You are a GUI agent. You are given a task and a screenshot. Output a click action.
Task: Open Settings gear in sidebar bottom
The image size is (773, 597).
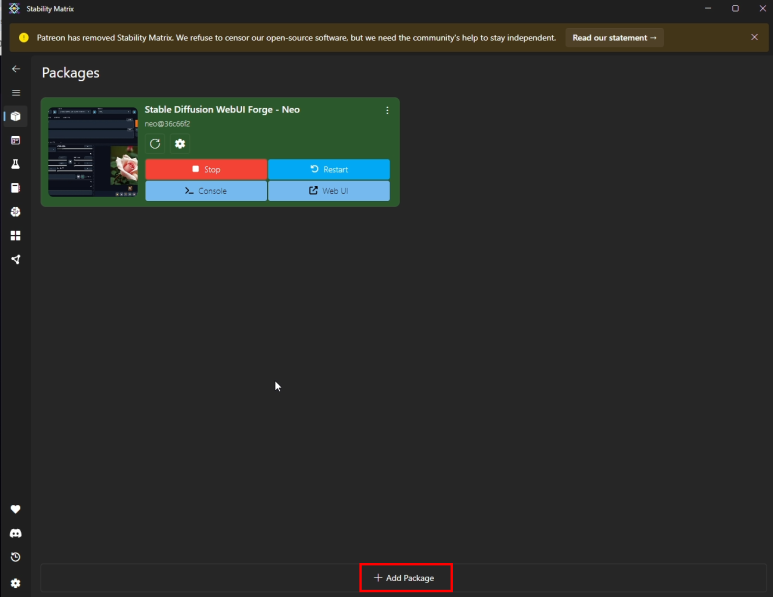coord(16,583)
